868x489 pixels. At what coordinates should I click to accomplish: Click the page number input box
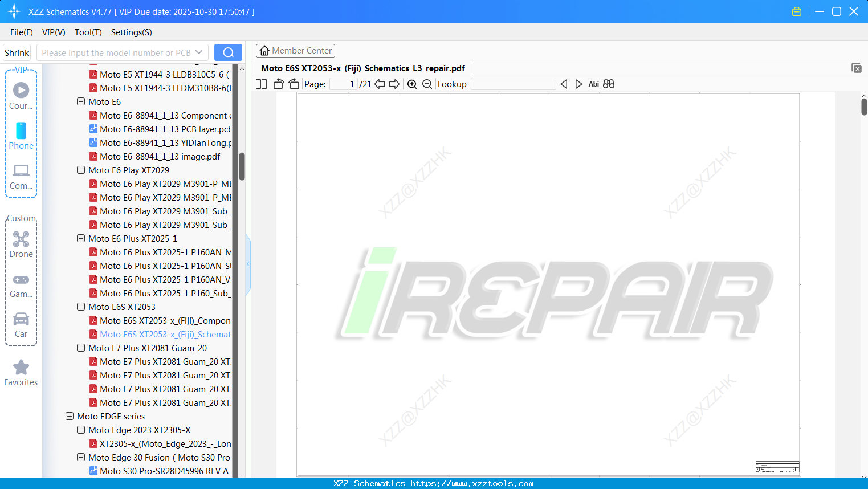(x=344, y=84)
